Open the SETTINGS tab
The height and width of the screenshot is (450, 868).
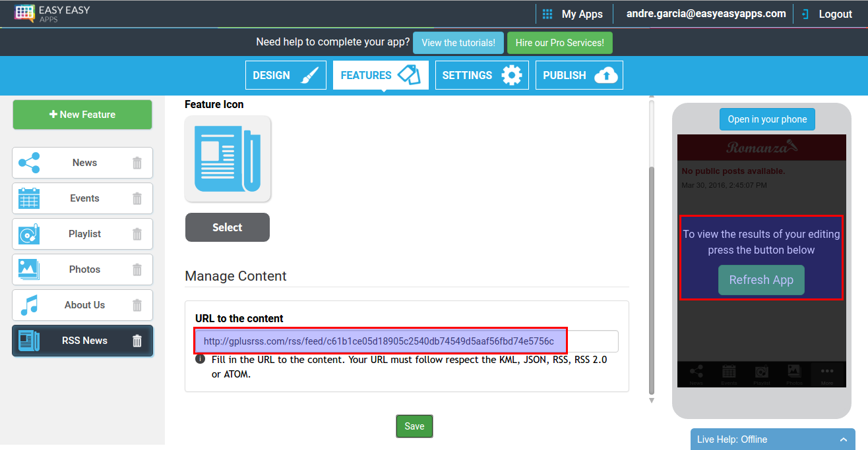[x=481, y=74]
